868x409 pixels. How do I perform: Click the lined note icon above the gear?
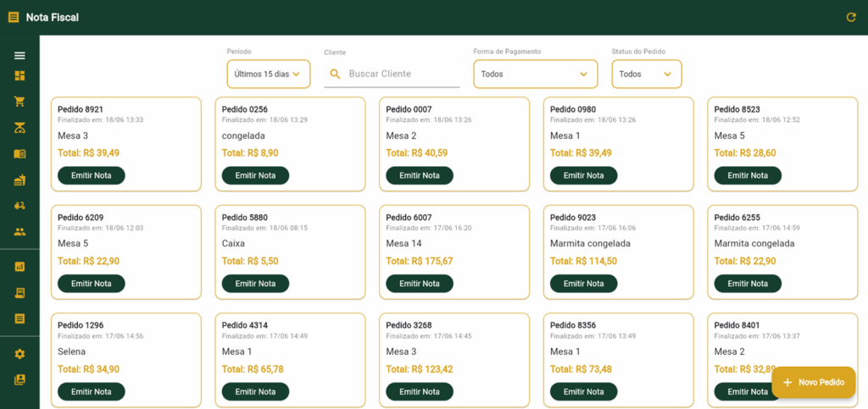(x=19, y=319)
